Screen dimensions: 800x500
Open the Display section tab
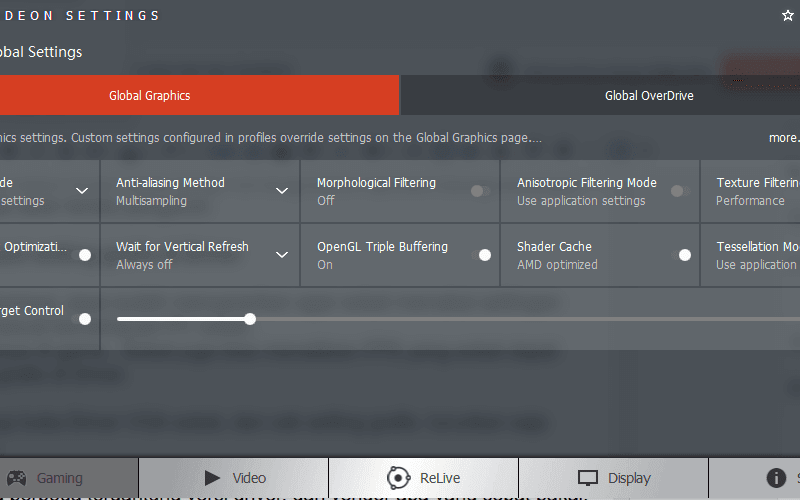[613, 478]
